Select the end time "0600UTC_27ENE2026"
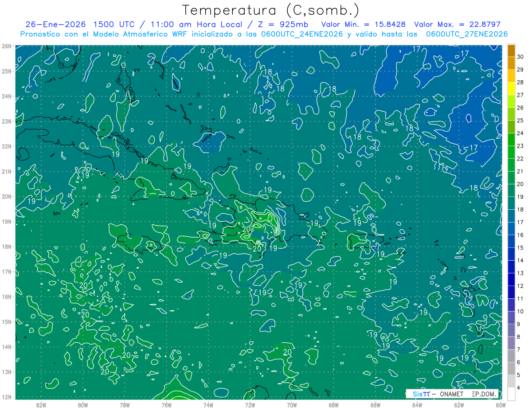The height and width of the screenshot is (411, 532). (467, 34)
